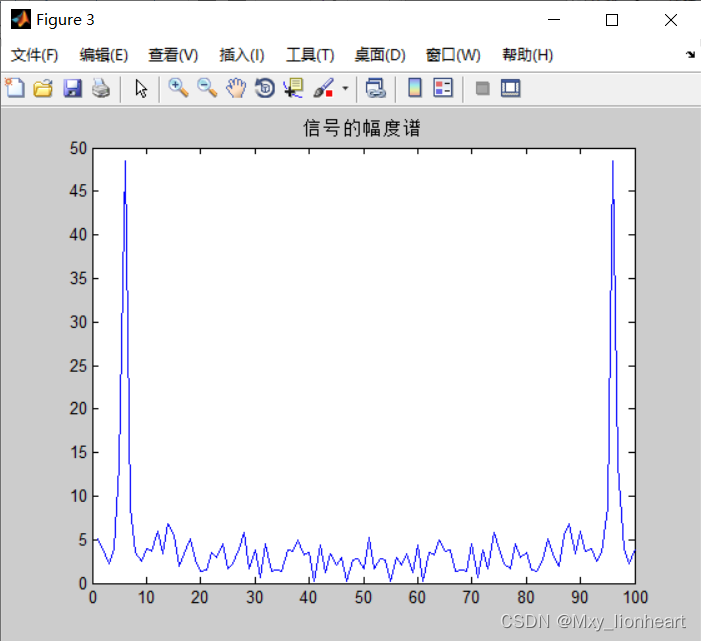The height and width of the screenshot is (641, 701).
Task: Activate the Zoom Out magnifier tool
Action: pos(207,88)
